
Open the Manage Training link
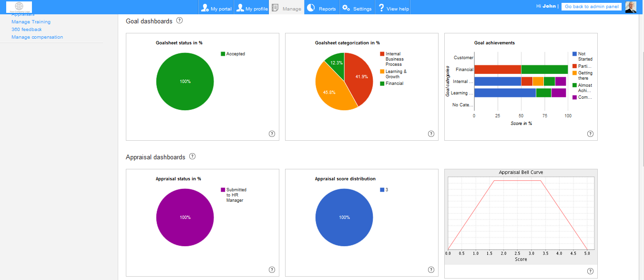(x=31, y=22)
